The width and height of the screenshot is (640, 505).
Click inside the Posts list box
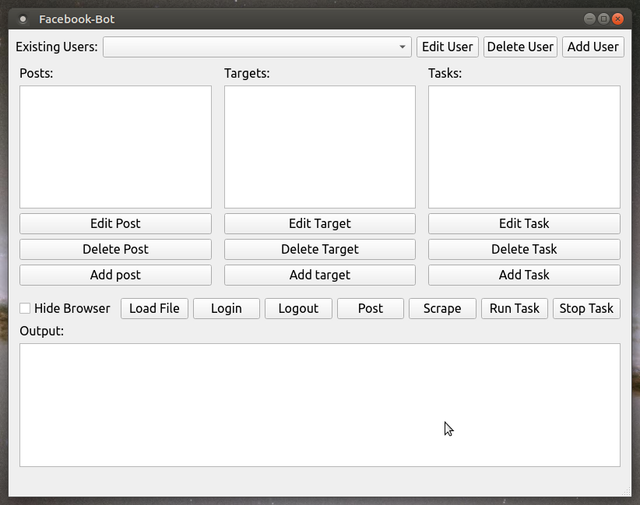[x=116, y=147]
